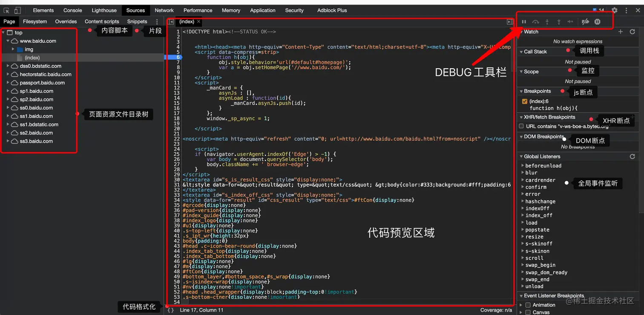
Task: Open the more navigator tabs menu after Snippets
Action: pyautogui.click(x=157, y=21)
